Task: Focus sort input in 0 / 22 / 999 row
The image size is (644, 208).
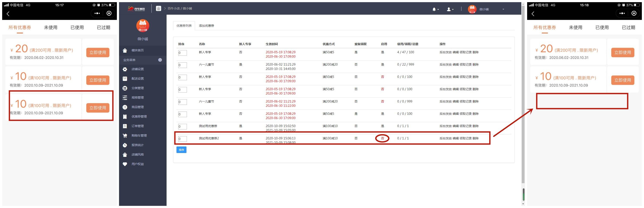Action: tap(183, 65)
